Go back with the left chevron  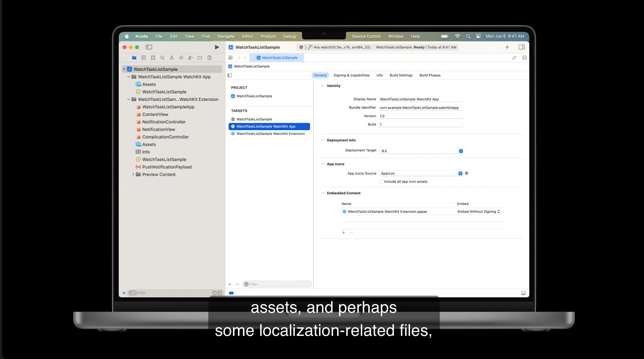239,58
